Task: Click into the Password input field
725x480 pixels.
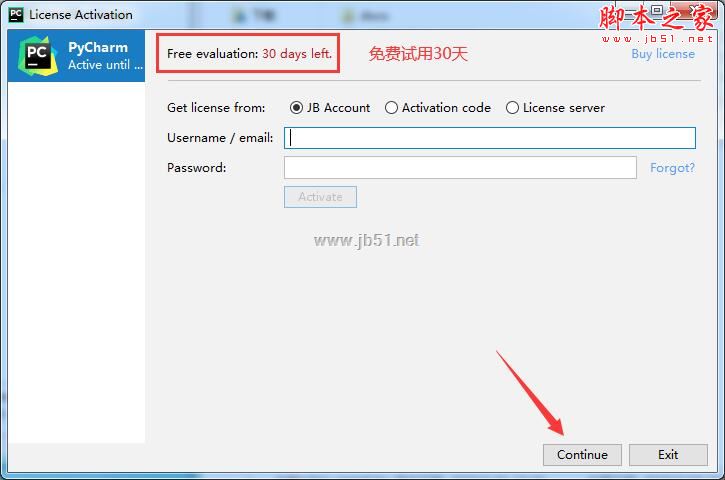Action: click(460, 167)
